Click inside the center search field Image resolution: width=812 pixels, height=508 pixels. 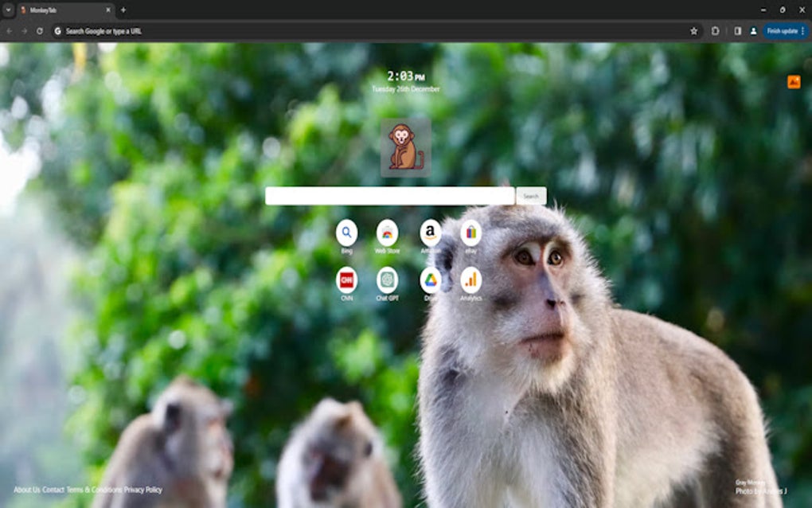[390, 195]
